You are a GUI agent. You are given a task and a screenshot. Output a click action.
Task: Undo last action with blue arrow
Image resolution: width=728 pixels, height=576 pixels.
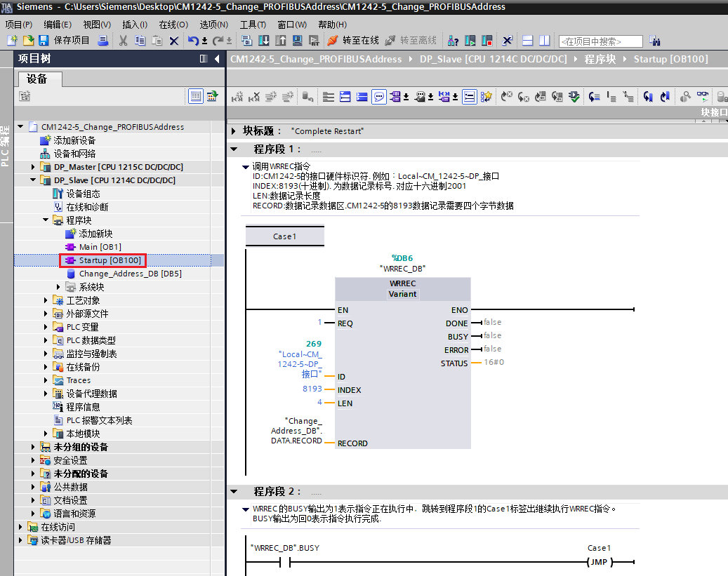[192, 41]
